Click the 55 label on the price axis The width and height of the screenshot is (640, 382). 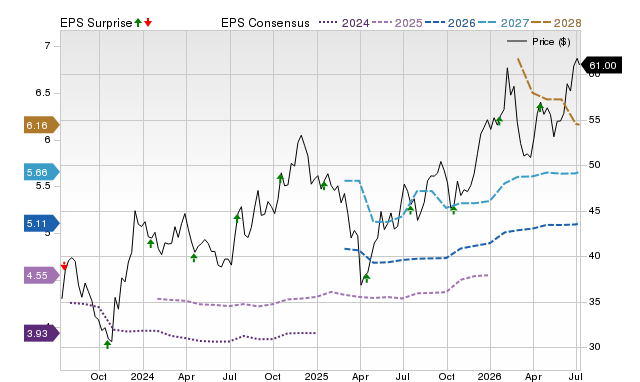coord(594,120)
